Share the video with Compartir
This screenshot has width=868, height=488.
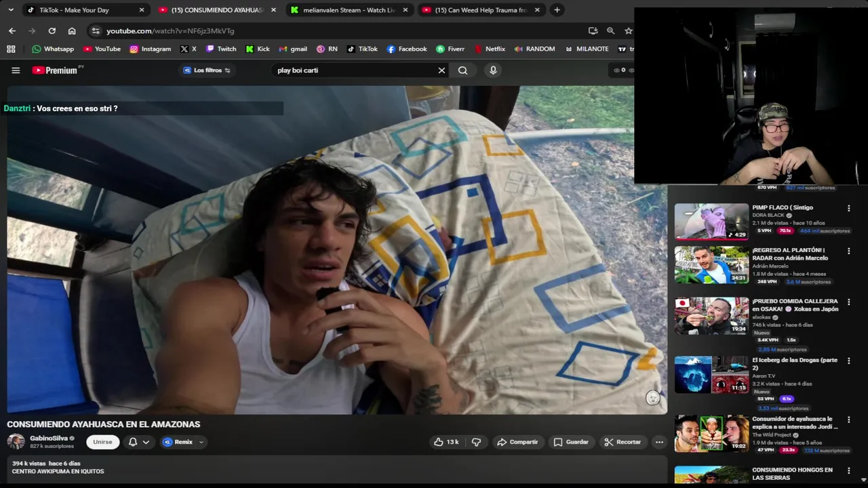pos(517,442)
